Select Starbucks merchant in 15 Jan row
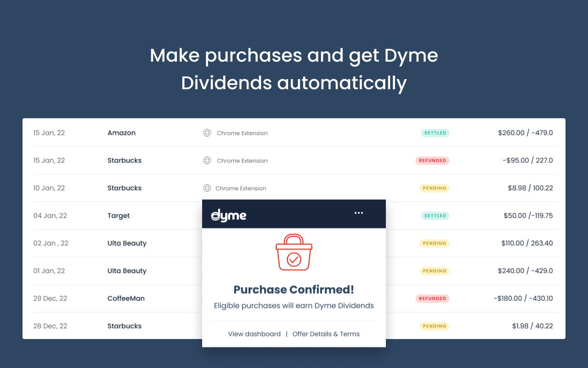The image size is (588, 368). (x=124, y=161)
